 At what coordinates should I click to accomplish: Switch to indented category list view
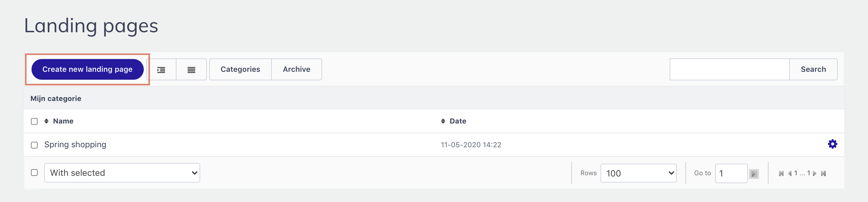pyautogui.click(x=162, y=70)
